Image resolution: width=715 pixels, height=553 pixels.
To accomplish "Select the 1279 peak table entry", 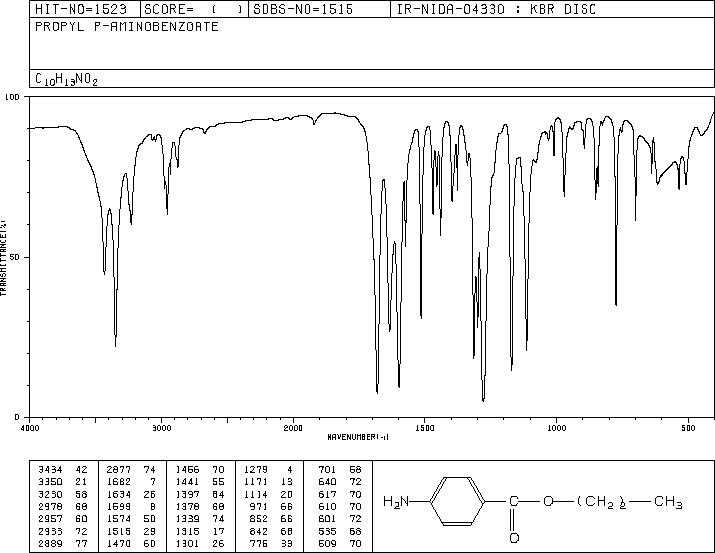I will click(x=269, y=470).
